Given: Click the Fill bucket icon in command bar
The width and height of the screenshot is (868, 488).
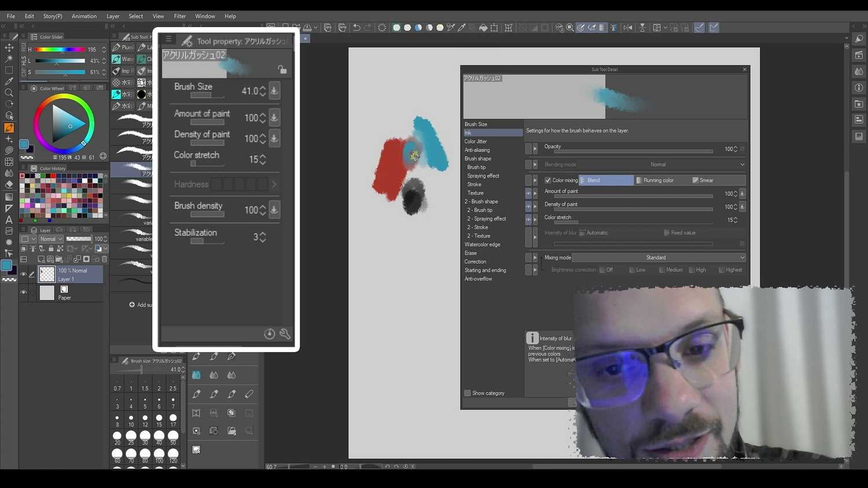Looking at the screenshot, I should coord(483,27).
